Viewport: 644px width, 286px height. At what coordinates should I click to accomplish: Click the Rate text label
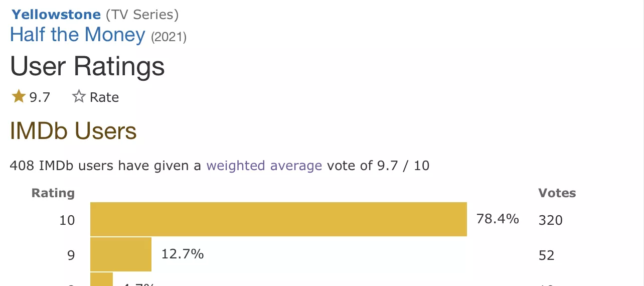pyautogui.click(x=104, y=97)
